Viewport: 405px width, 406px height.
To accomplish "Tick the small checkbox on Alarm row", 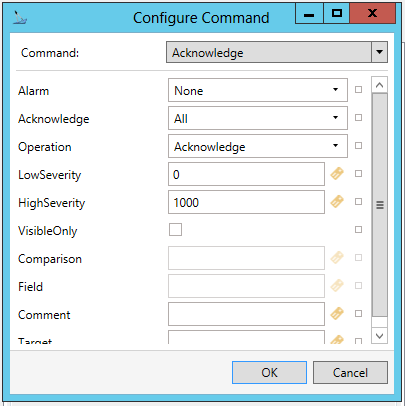I will 358,90.
